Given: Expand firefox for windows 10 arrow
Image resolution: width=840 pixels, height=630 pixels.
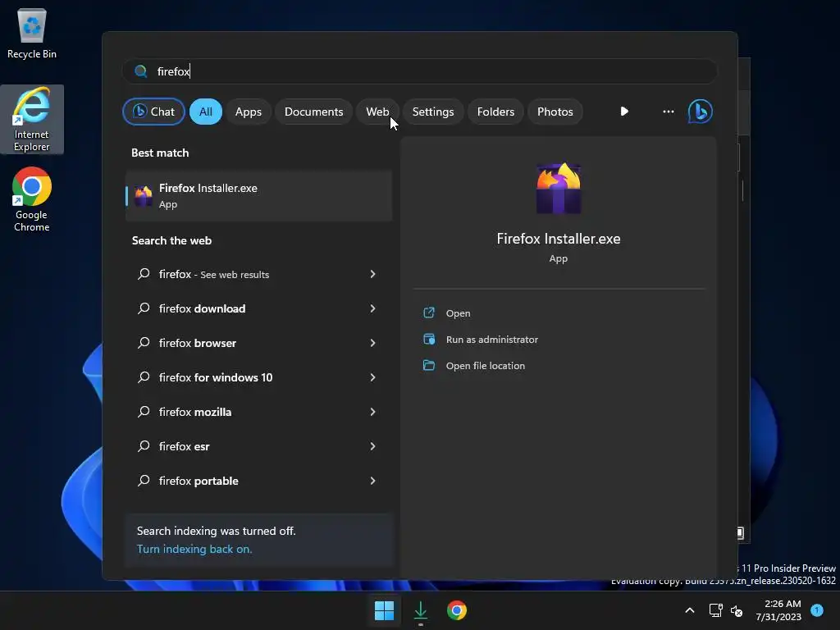Looking at the screenshot, I should pos(373,377).
